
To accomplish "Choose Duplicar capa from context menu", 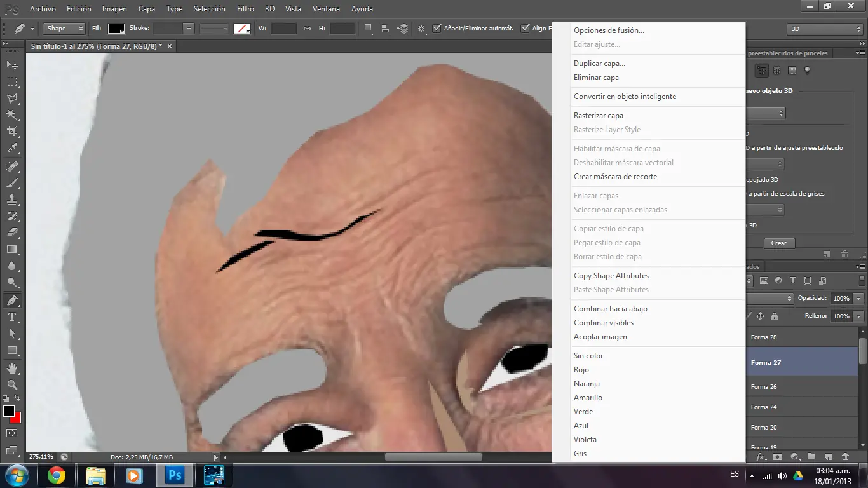I will click(599, 64).
